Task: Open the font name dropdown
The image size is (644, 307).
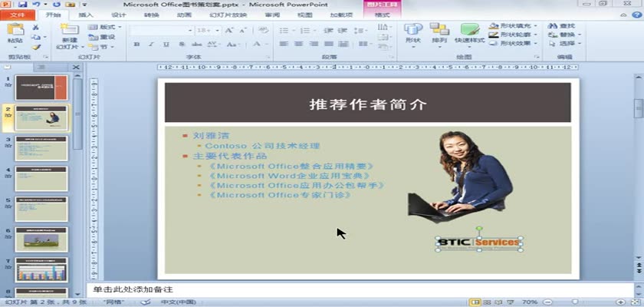Action: click(190, 31)
